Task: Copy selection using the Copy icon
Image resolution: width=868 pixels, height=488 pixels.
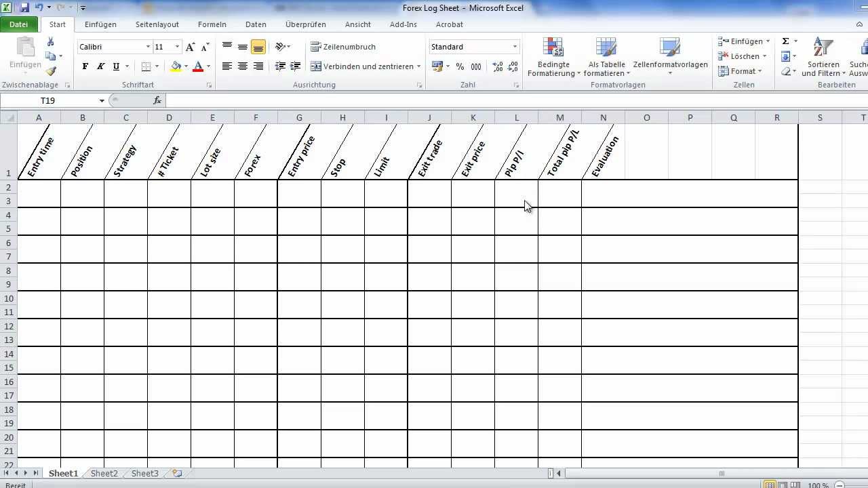Action: click(x=51, y=56)
